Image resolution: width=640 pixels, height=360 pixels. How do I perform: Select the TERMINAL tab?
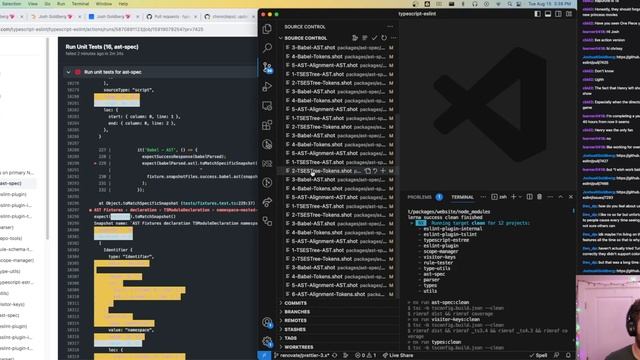462,197
